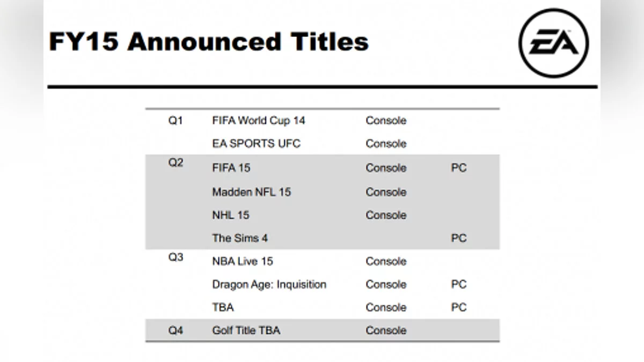Select the Q2 quarter label
The width and height of the screenshot is (644, 362).
(175, 163)
